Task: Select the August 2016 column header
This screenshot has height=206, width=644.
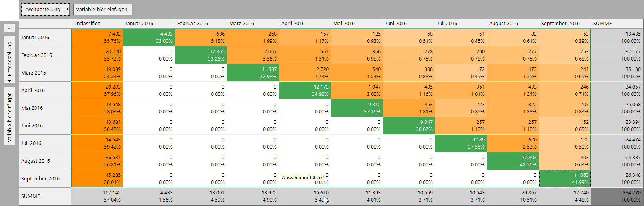Action: pyautogui.click(x=513, y=23)
